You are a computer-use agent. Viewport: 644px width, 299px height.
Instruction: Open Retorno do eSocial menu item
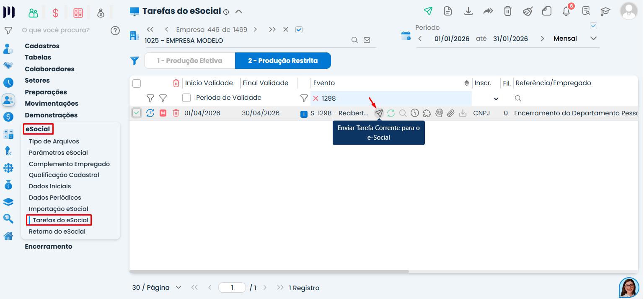pyautogui.click(x=57, y=231)
